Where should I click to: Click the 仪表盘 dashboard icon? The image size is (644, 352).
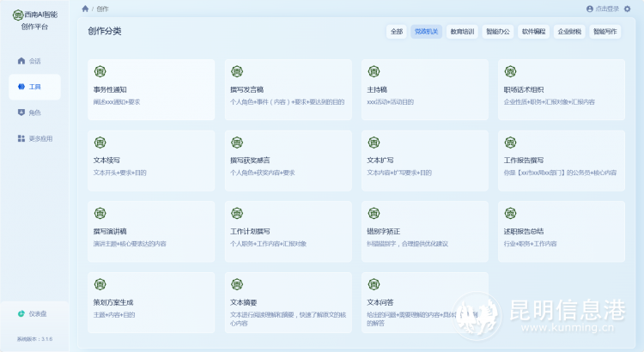[21, 313]
